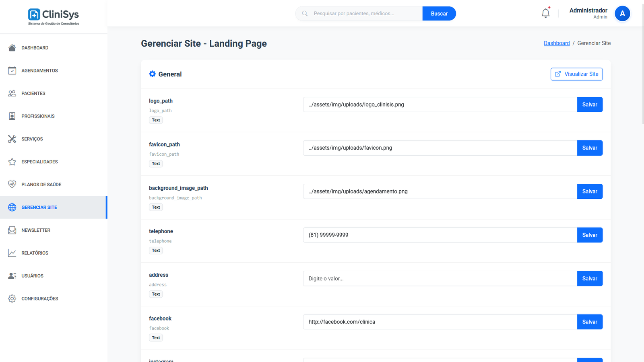
Task: Open the administrator avatar circle
Action: pyautogui.click(x=622, y=14)
